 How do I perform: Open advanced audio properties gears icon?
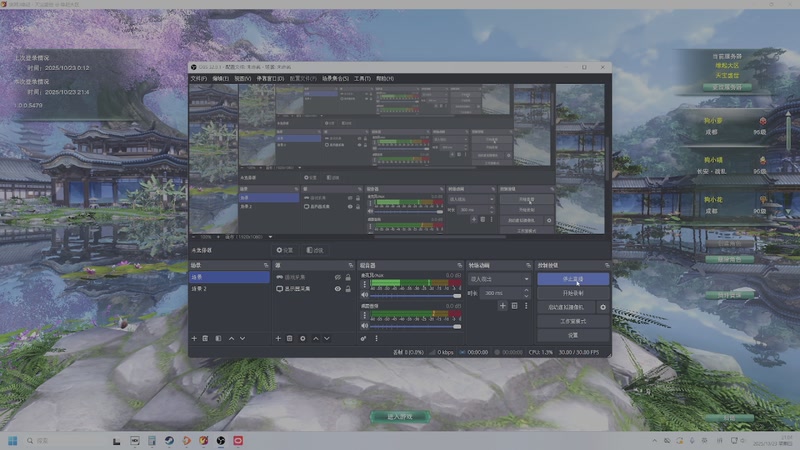click(363, 338)
